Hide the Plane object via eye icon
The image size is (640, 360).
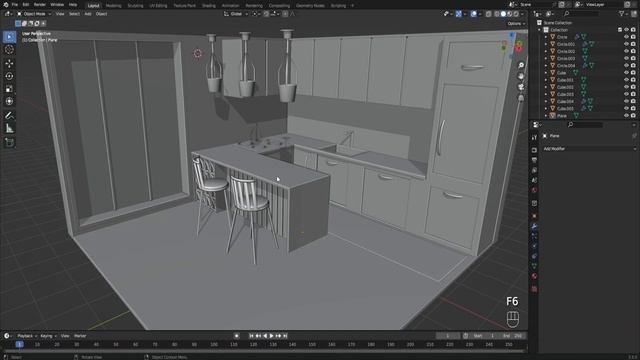click(626, 116)
